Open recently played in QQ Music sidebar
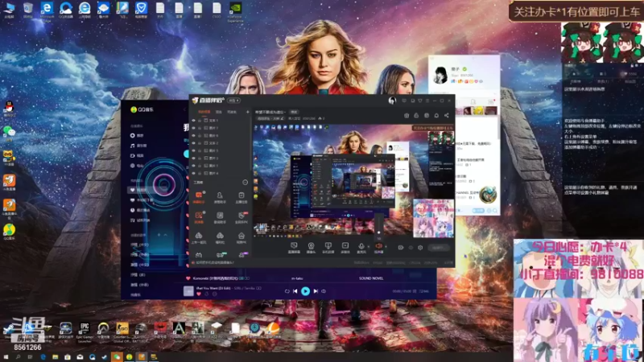This screenshot has width=644, height=362. [140, 210]
